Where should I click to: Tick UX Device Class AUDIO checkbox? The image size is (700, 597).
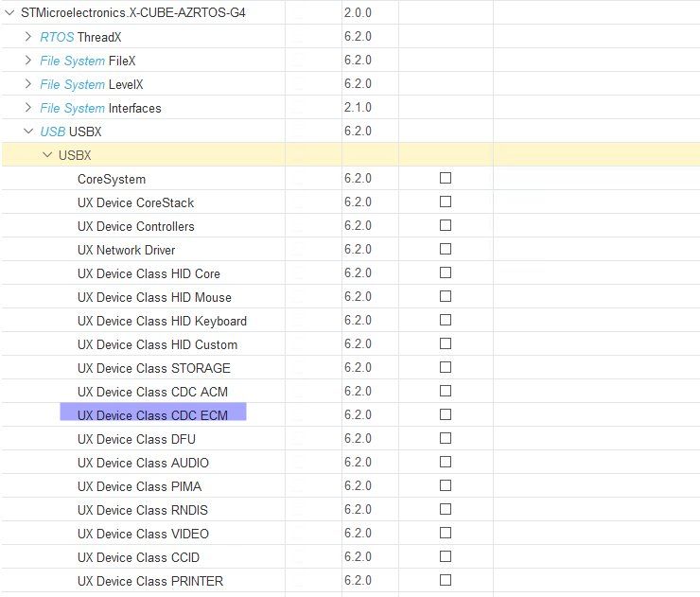446,462
